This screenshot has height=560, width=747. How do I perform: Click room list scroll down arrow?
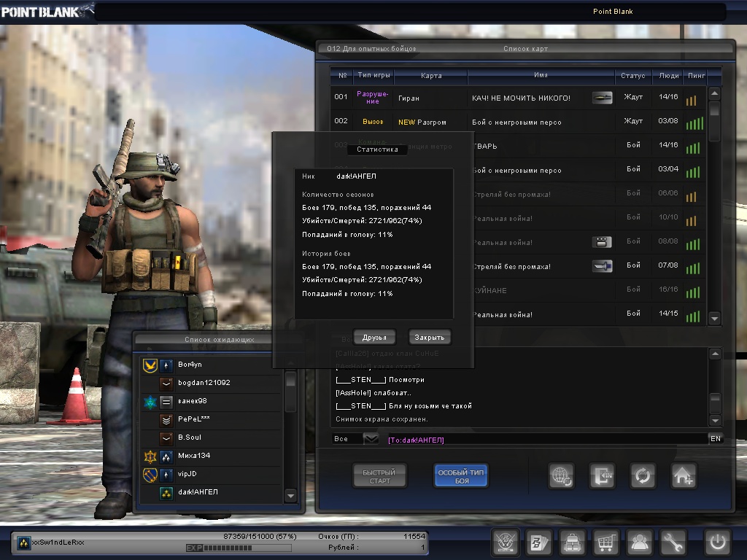[714, 318]
